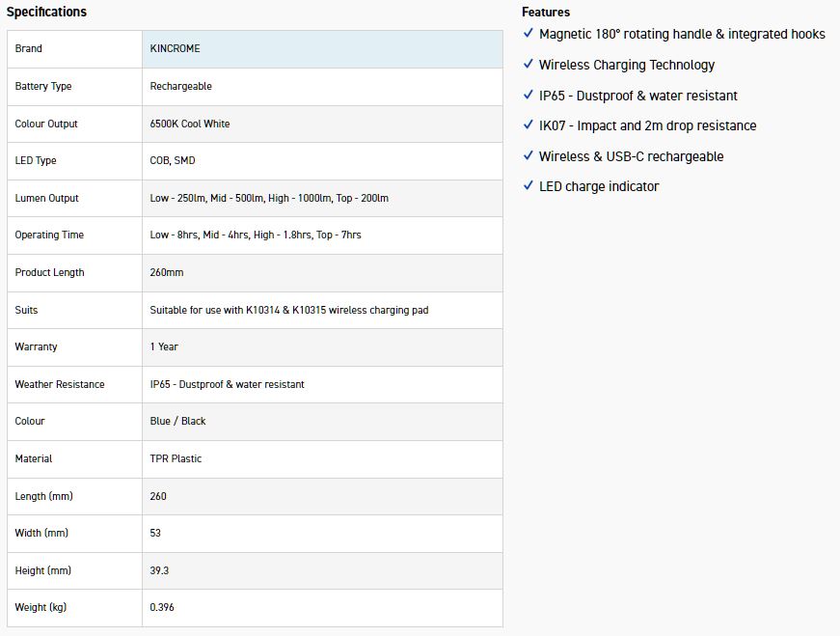Click the 1 Year warranty value
Viewport: 840px width, 636px height.
coord(164,346)
